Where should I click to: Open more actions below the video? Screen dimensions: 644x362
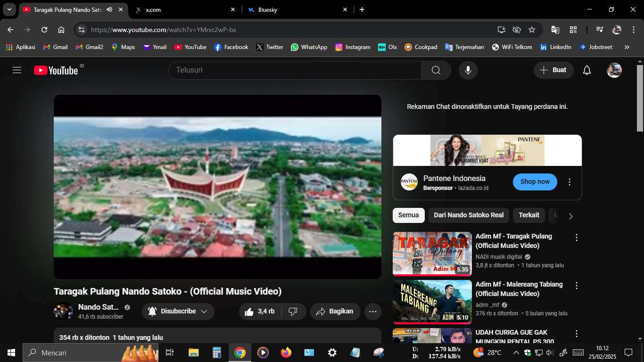tap(373, 312)
